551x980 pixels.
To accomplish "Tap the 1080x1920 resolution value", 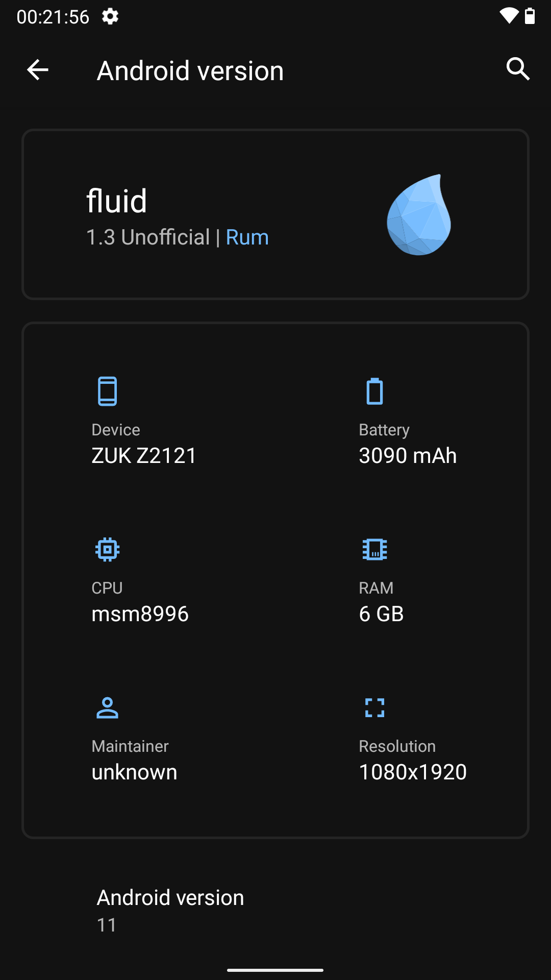I will (x=413, y=772).
